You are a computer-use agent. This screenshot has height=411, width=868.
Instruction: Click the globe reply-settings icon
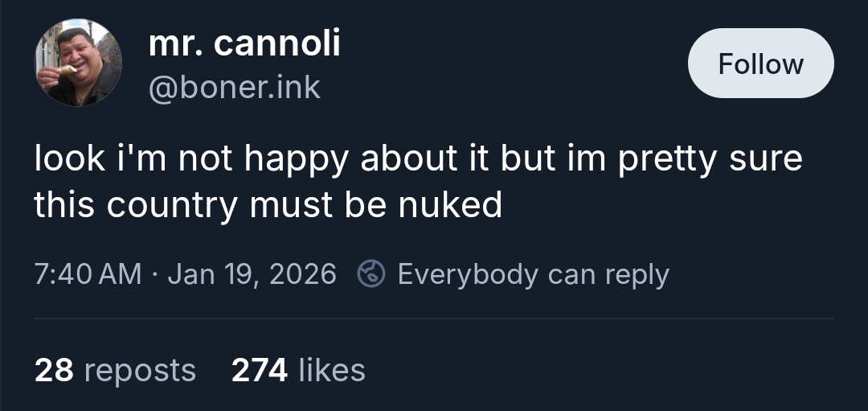click(371, 274)
